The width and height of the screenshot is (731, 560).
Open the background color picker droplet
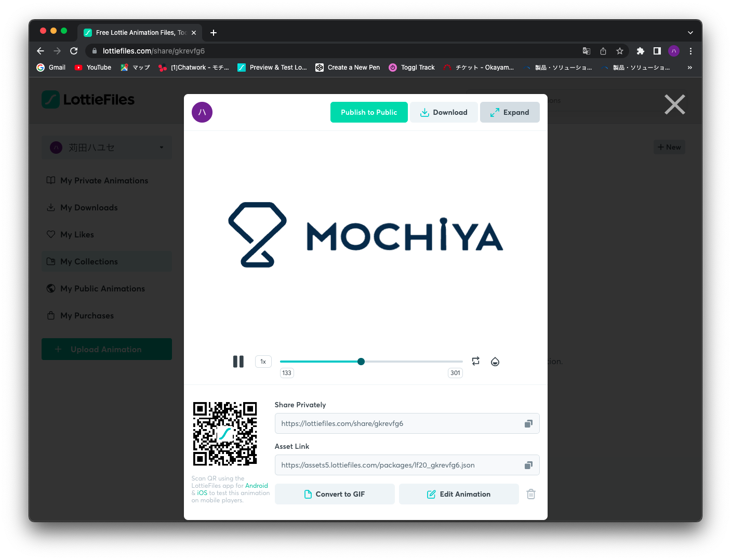(495, 362)
